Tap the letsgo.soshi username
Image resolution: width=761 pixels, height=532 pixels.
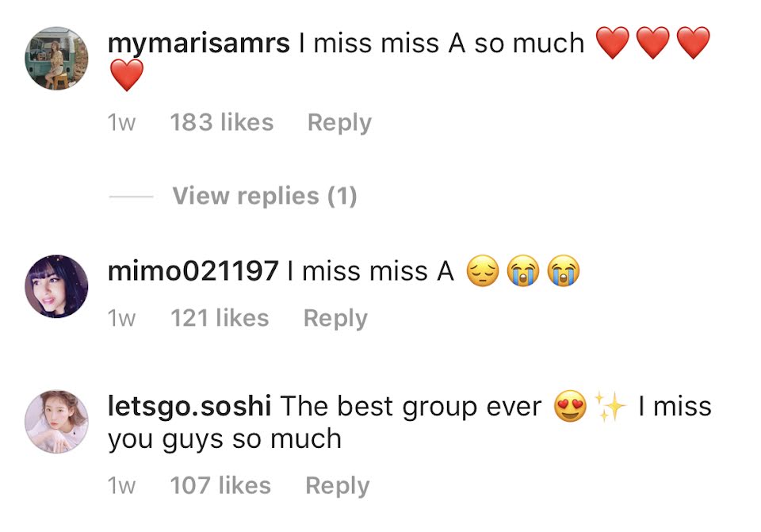(x=189, y=408)
